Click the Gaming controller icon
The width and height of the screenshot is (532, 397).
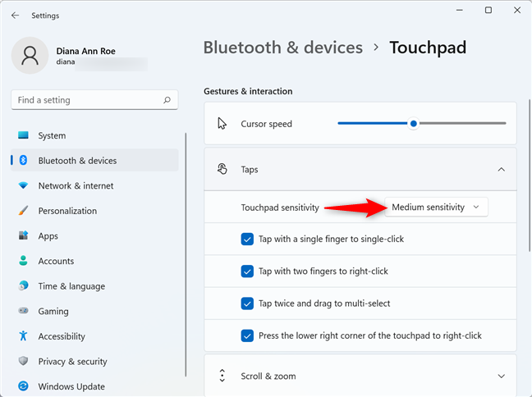[23, 311]
